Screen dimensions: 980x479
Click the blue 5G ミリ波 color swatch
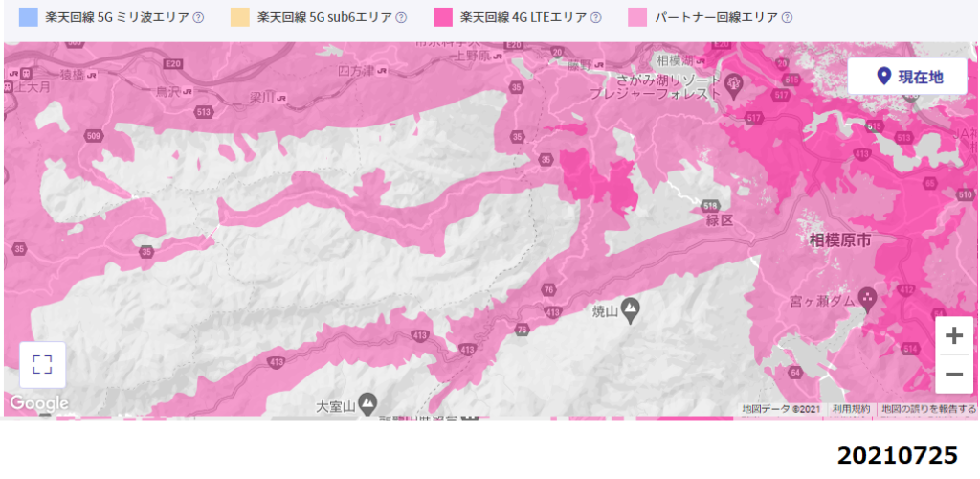coord(28,17)
